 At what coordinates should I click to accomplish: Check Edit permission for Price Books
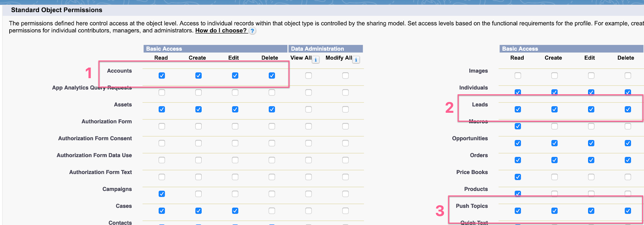tap(591, 177)
